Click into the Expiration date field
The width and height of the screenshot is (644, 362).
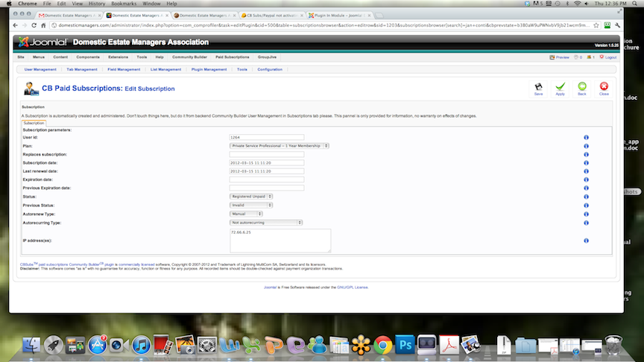tap(267, 180)
